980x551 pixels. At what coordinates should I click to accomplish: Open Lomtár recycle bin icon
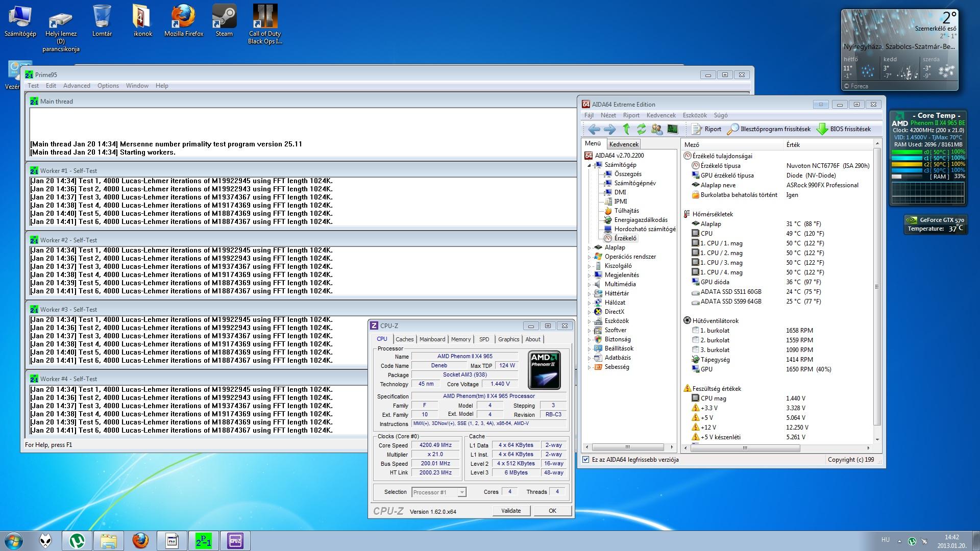(x=102, y=21)
